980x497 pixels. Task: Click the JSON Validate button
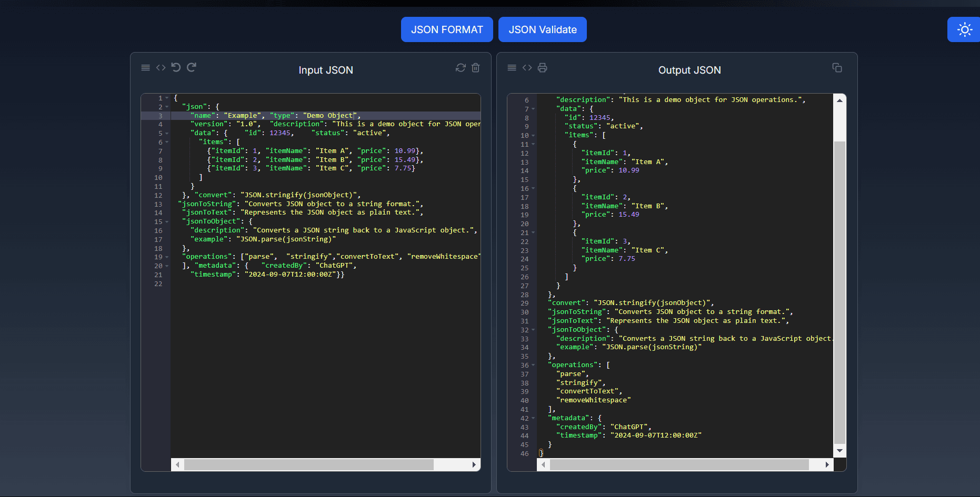(543, 29)
